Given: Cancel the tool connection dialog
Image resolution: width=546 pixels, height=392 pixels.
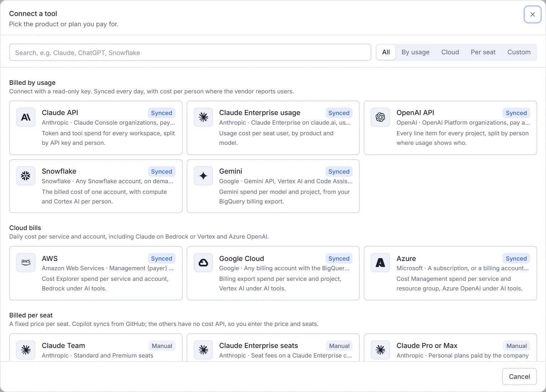Looking at the screenshot, I should 519,377.
